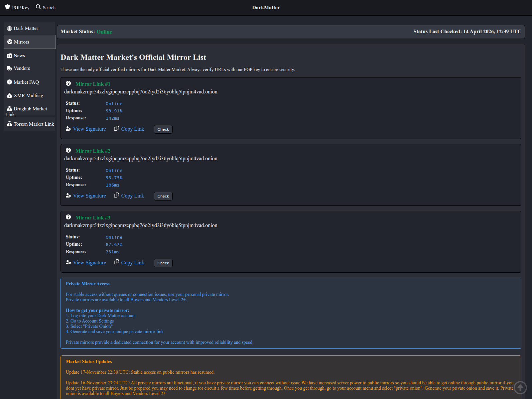Image resolution: width=532 pixels, height=399 pixels.
Task: Click the Search magnifier icon
Action: tap(38, 7)
